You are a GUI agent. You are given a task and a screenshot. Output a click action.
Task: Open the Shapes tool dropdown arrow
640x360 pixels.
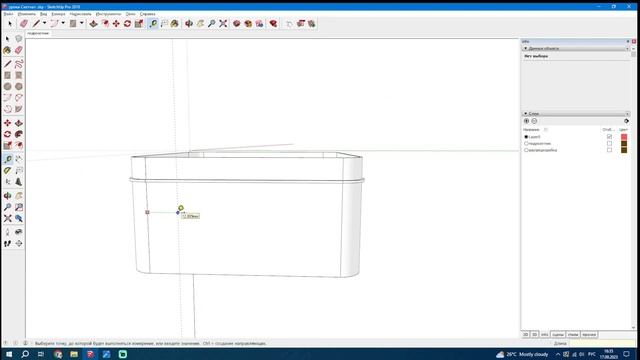[x=81, y=23]
